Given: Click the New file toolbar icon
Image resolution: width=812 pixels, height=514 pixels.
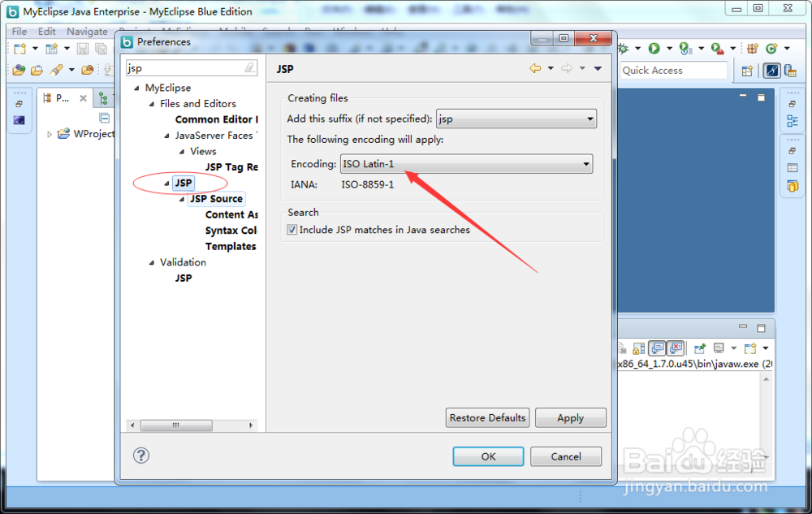Looking at the screenshot, I should 19,49.
